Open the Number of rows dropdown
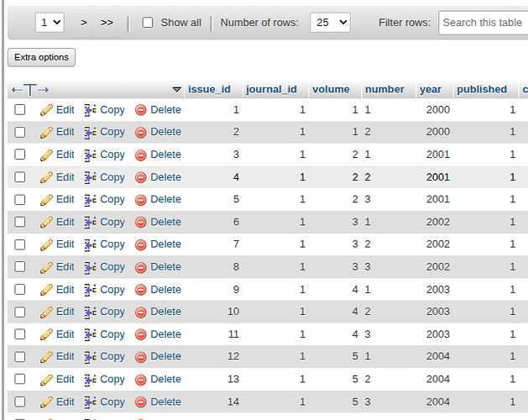Image resolution: width=528 pixels, height=420 pixels. tap(330, 23)
